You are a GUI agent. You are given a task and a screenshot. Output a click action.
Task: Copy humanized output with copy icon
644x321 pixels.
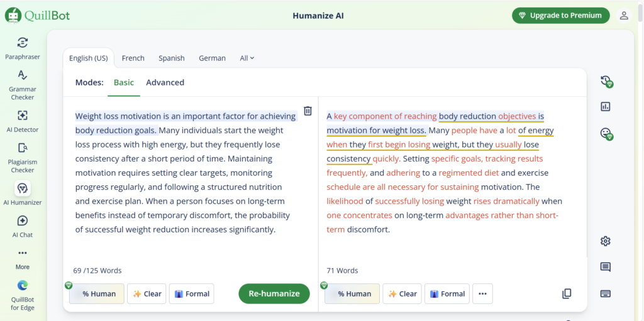tap(567, 293)
